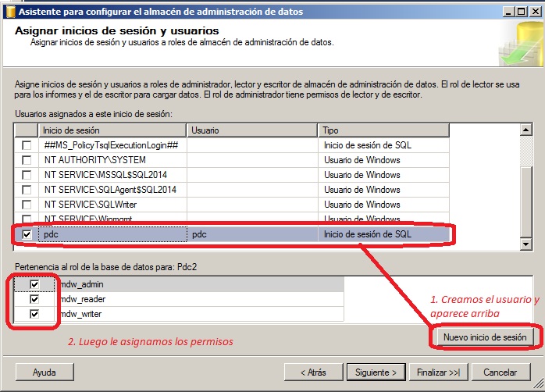
Task: Open Ayuda help button
Action: 45,372
